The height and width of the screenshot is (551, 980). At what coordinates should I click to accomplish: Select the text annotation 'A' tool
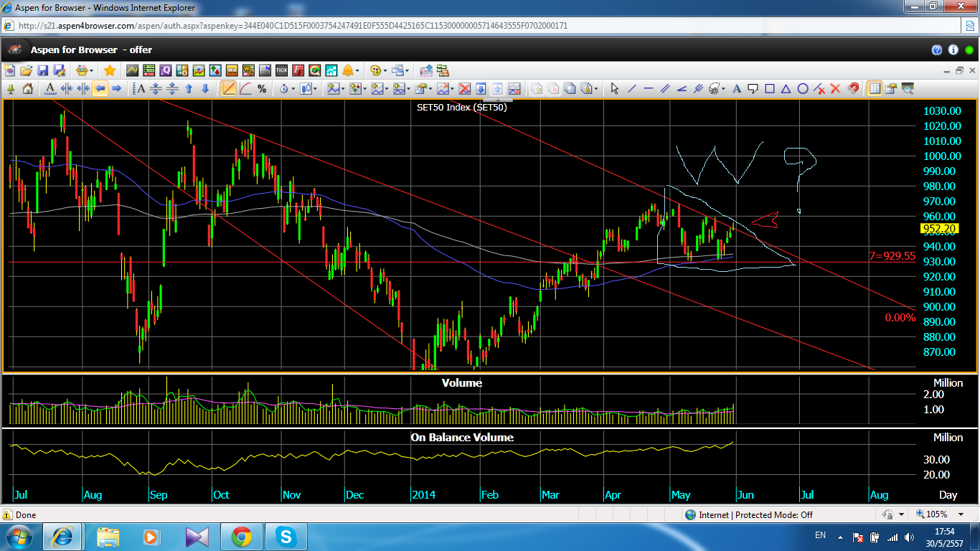point(736,89)
